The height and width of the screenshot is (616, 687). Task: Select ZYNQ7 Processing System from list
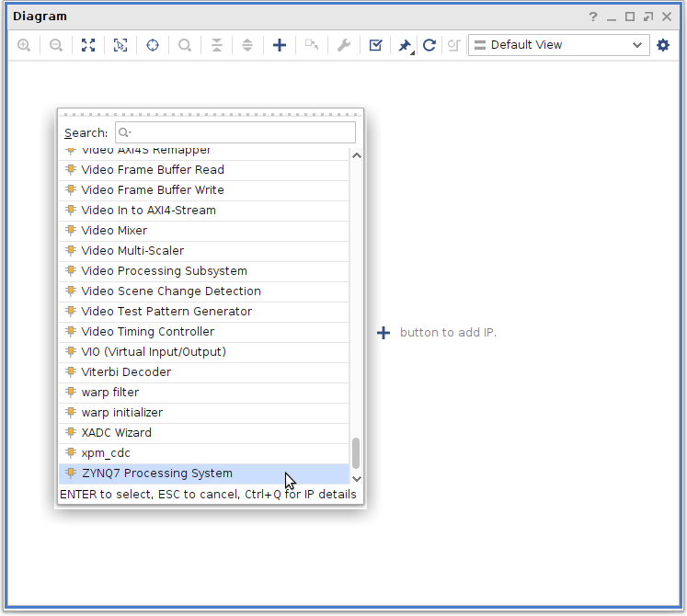point(156,473)
